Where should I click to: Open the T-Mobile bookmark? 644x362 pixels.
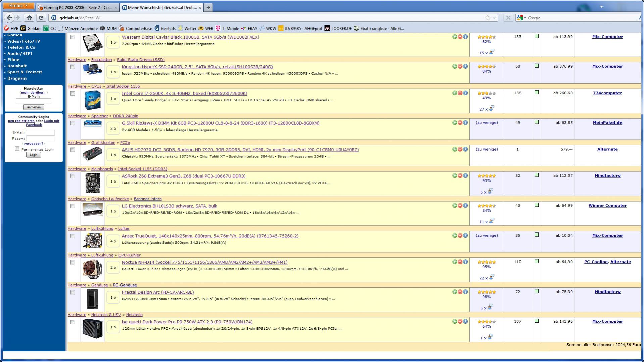pyautogui.click(x=227, y=29)
